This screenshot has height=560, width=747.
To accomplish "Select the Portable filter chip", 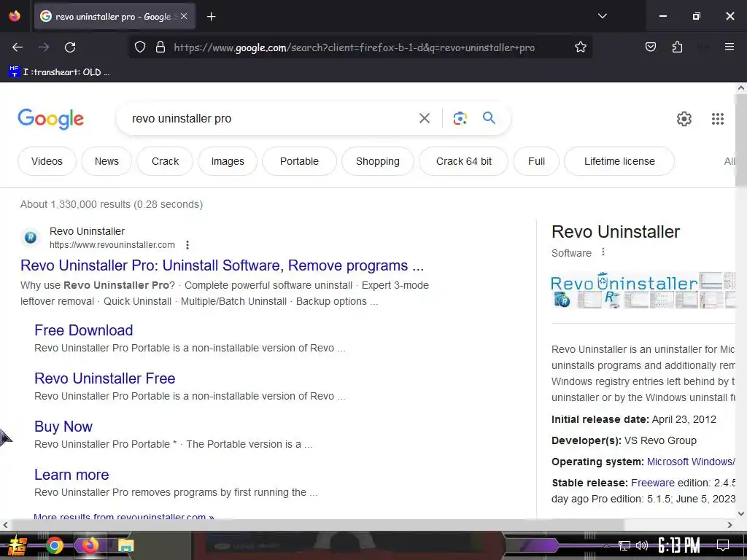I will pos(299,161).
